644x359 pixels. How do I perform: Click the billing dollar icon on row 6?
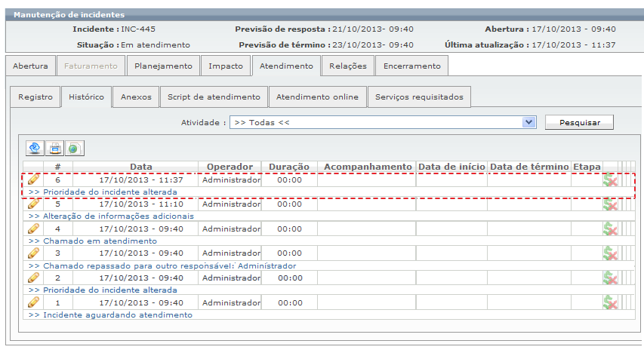click(610, 179)
